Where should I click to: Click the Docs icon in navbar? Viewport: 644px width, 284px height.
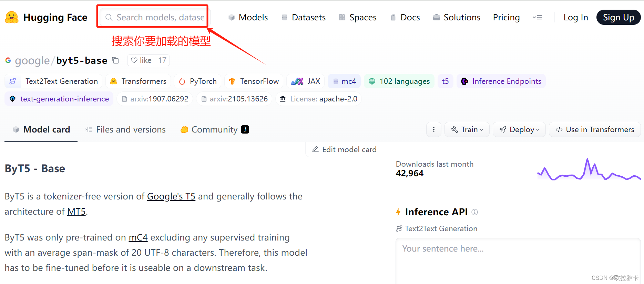tap(393, 17)
